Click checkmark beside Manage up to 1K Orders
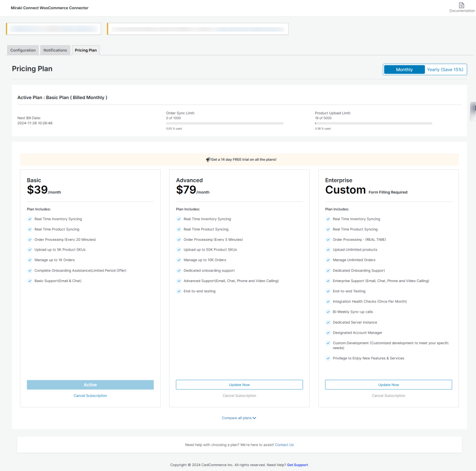The width and height of the screenshot is (476, 471). tap(30, 260)
